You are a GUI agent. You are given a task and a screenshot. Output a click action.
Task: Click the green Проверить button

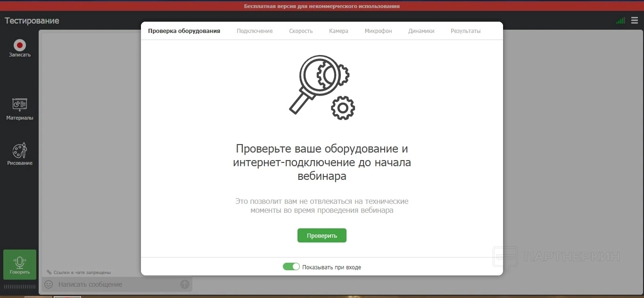pyautogui.click(x=322, y=235)
